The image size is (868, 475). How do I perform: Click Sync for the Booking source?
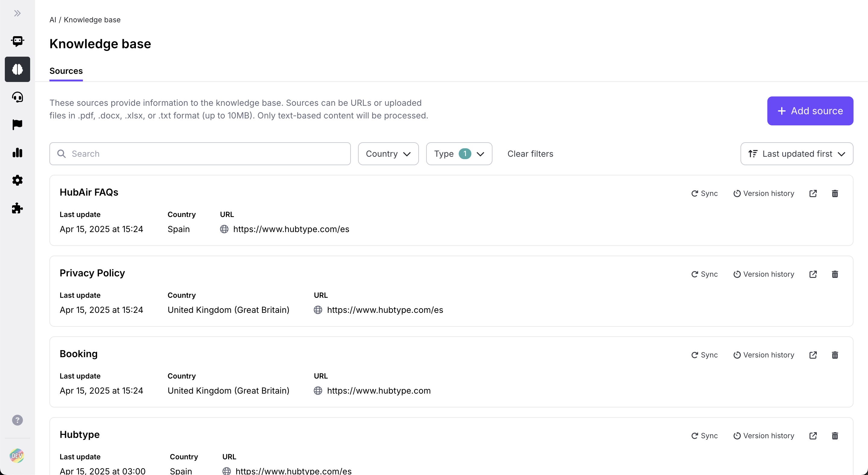704,355
